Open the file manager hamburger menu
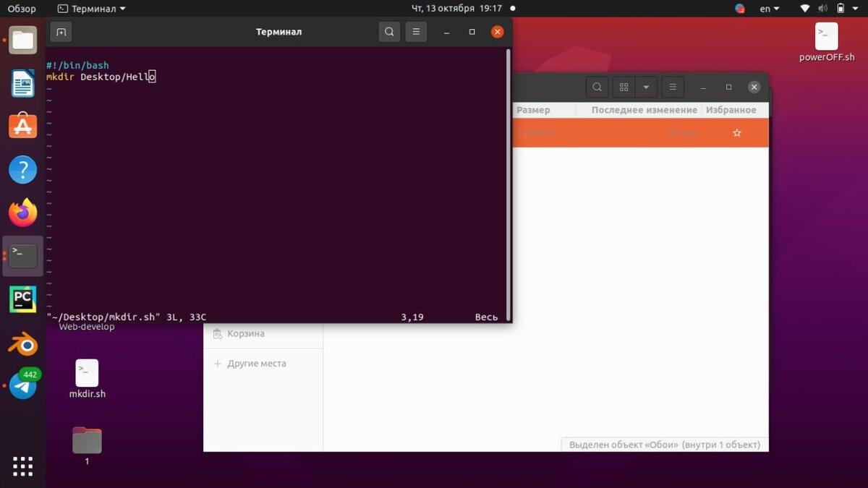This screenshot has height=488, width=868. [x=673, y=87]
